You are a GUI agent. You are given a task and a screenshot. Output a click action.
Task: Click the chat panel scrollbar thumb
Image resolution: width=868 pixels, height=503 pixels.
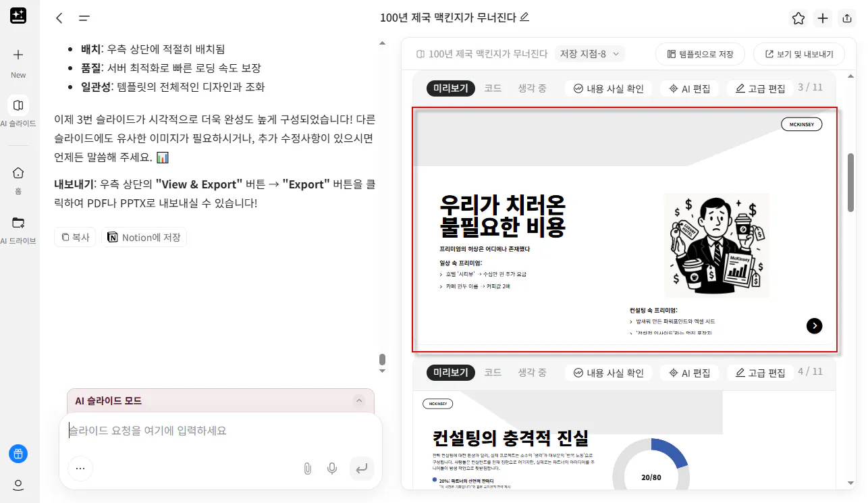[x=382, y=359]
